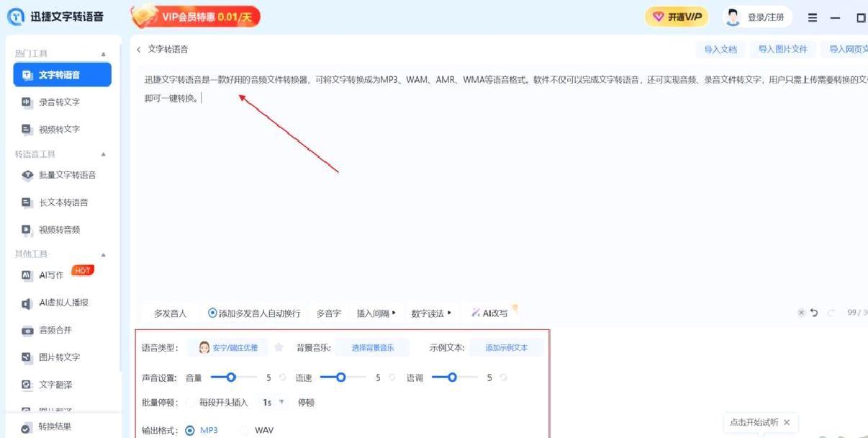Dismiss the 点击开始试听 tooltip
This screenshot has width=868, height=438.
pyautogui.click(x=787, y=423)
